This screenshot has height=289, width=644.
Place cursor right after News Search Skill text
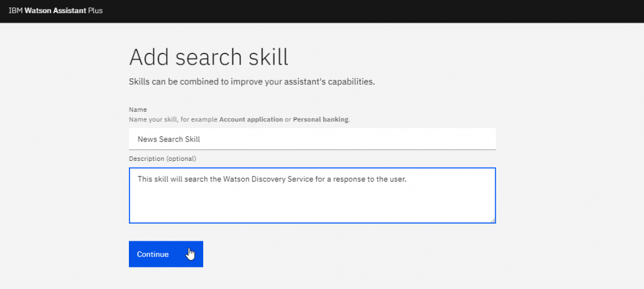tap(201, 139)
